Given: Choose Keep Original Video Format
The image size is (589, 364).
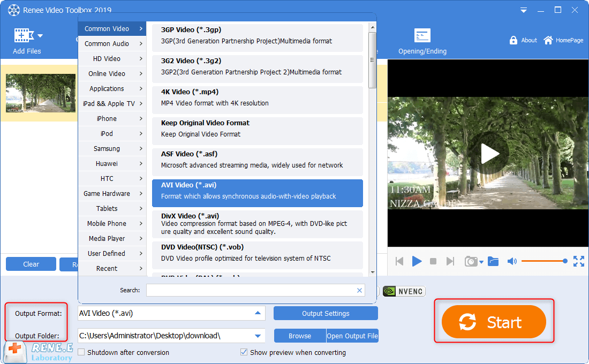Looking at the screenshot, I should pyautogui.click(x=258, y=131).
